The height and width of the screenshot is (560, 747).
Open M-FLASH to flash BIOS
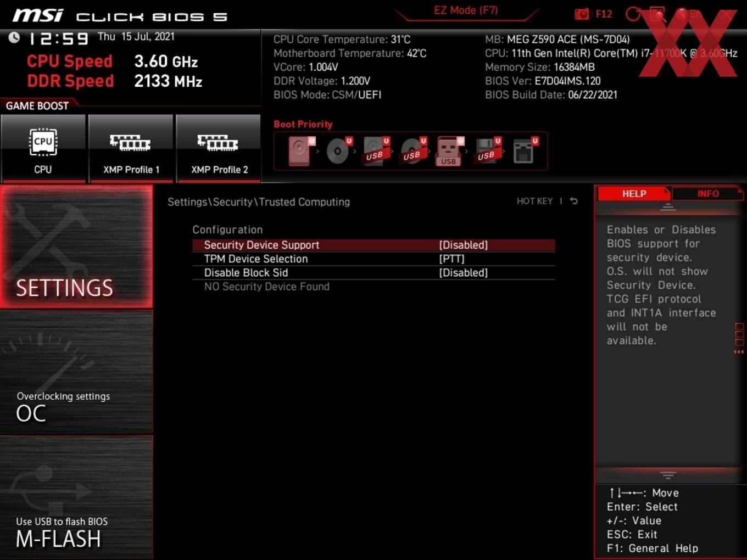pos(76,497)
